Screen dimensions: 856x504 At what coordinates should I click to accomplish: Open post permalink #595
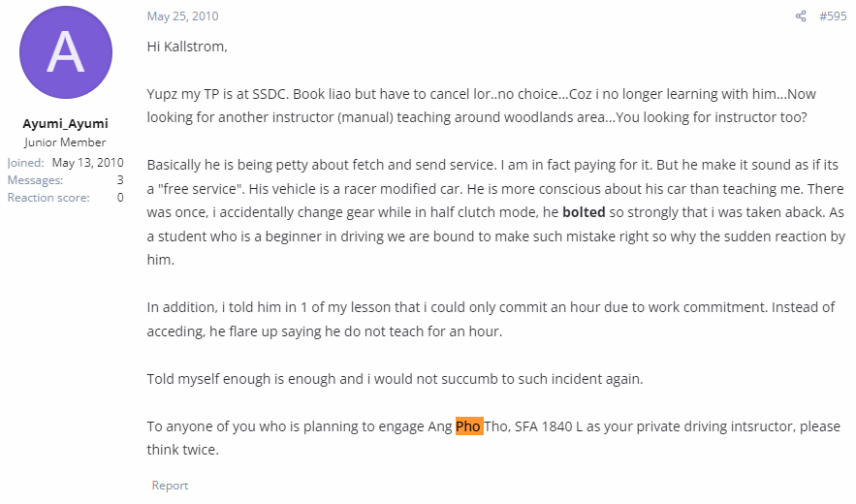coord(833,16)
